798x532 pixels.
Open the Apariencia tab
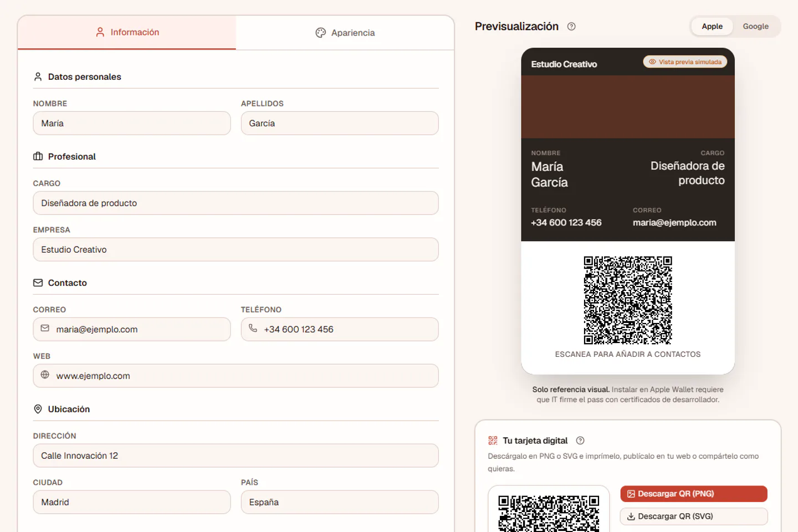pos(345,33)
